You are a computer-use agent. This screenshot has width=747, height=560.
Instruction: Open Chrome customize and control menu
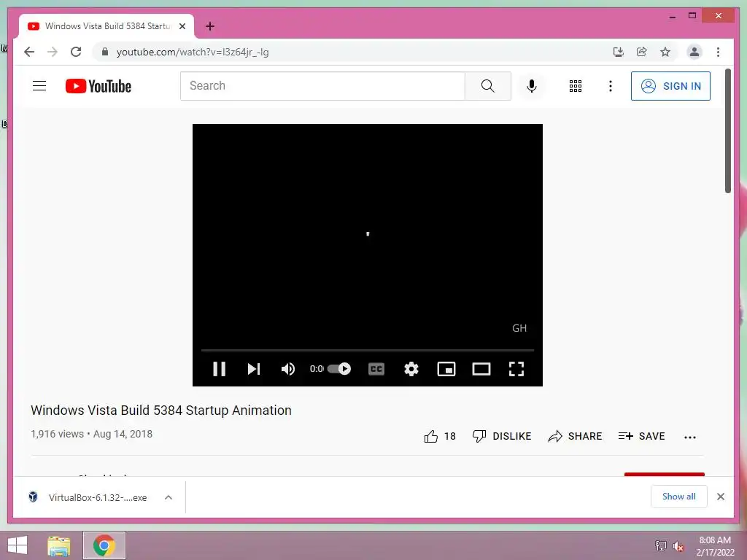click(x=718, y=52)
